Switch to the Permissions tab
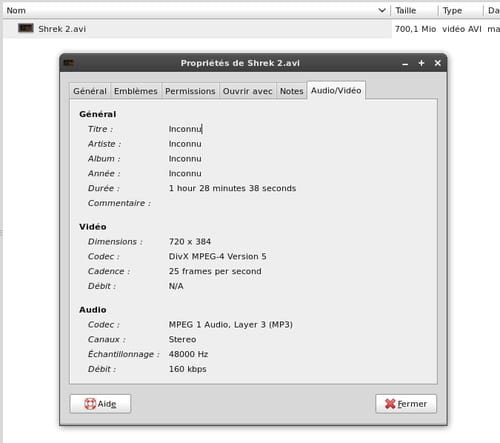This screenshot has height=443, width=500. pos(190,91)
